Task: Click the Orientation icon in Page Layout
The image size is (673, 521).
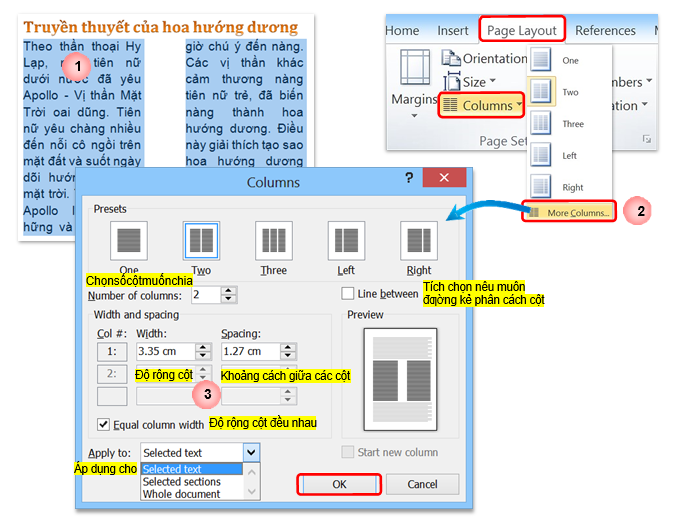Action: coord(452,59)
